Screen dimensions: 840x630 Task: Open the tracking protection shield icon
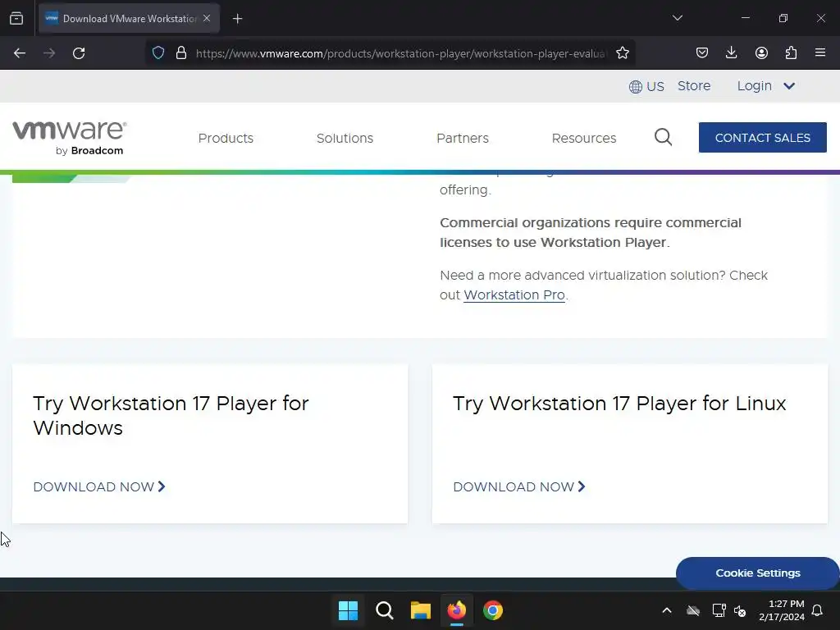pos(158,53)
